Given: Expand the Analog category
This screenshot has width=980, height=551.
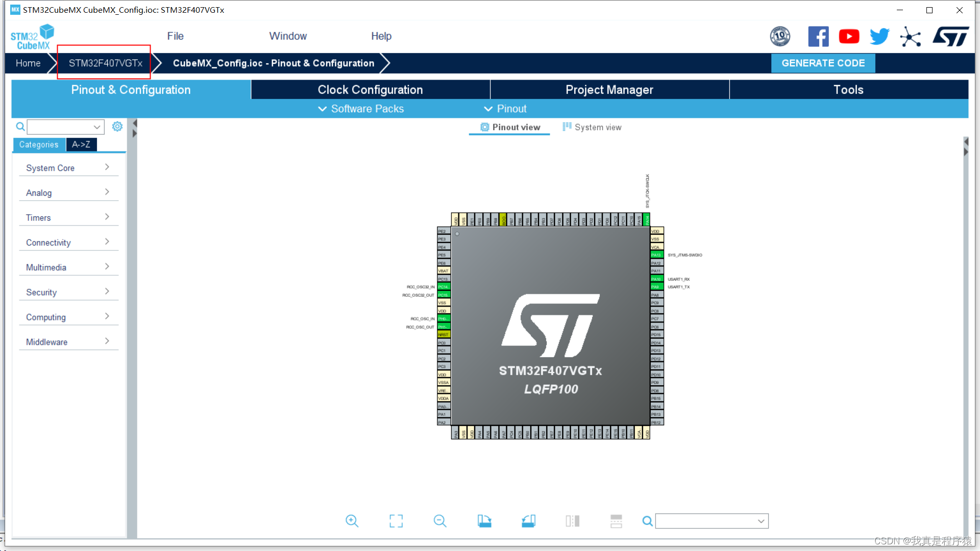Looking at the screenshot, I should coord(68,193).
